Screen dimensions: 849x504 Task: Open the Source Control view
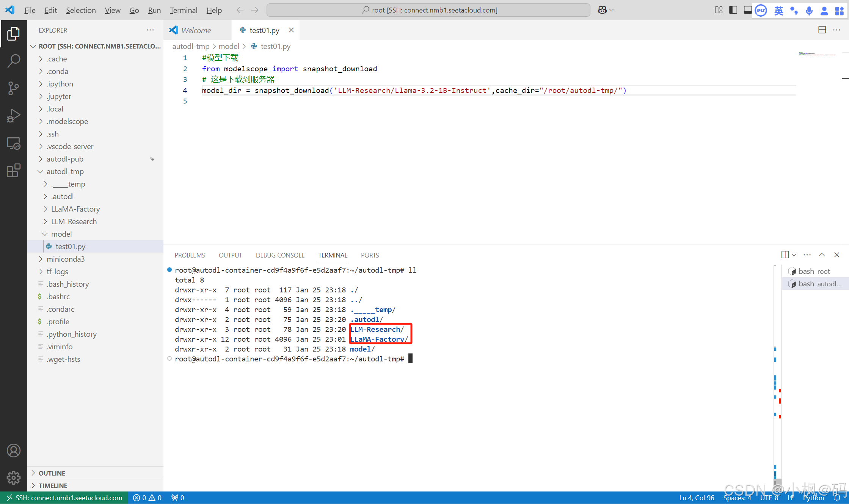coord(14,88)
